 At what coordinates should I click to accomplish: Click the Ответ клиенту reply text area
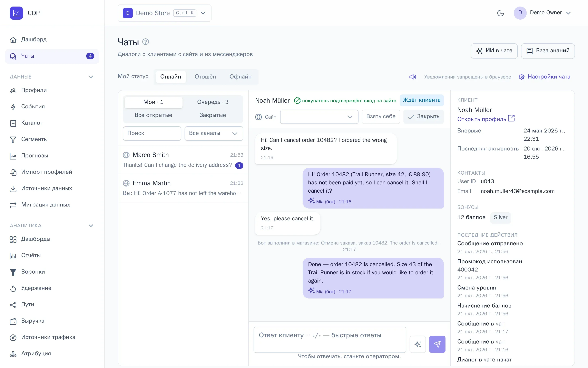point(330,340)
